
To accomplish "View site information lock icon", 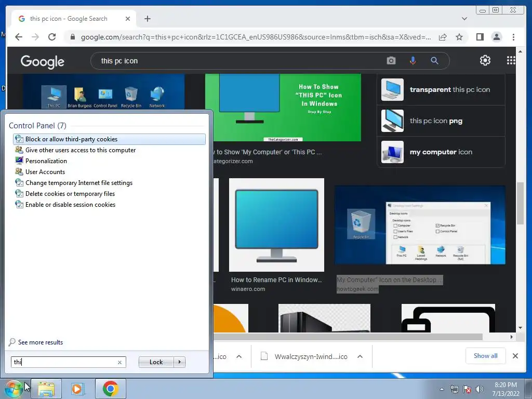I will pyautogui.click(x=72, y=37).
